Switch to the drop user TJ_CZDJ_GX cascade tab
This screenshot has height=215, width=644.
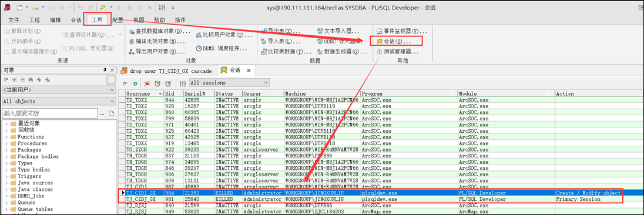coord(167,70)
